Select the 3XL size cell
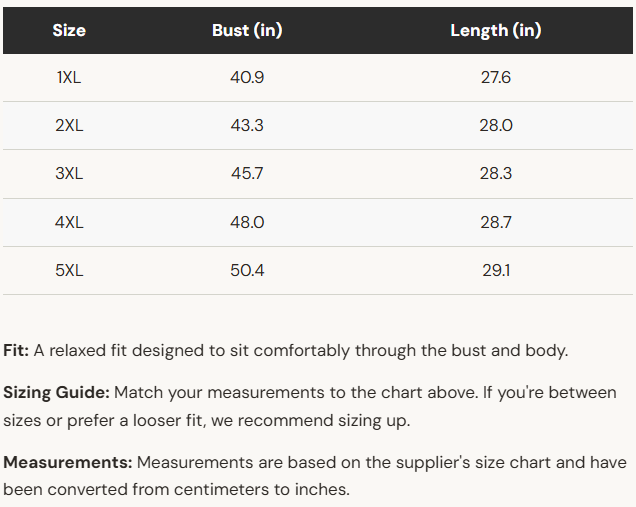Screen dimensions: 636x507 click(x=69, y=173)
